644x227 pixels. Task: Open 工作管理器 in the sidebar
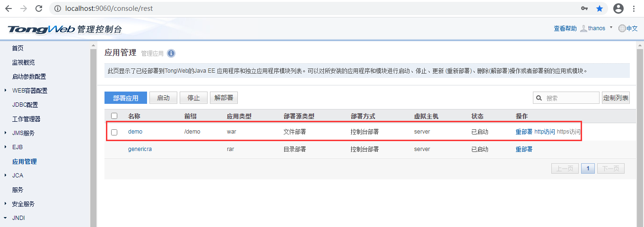pos(26,119)
